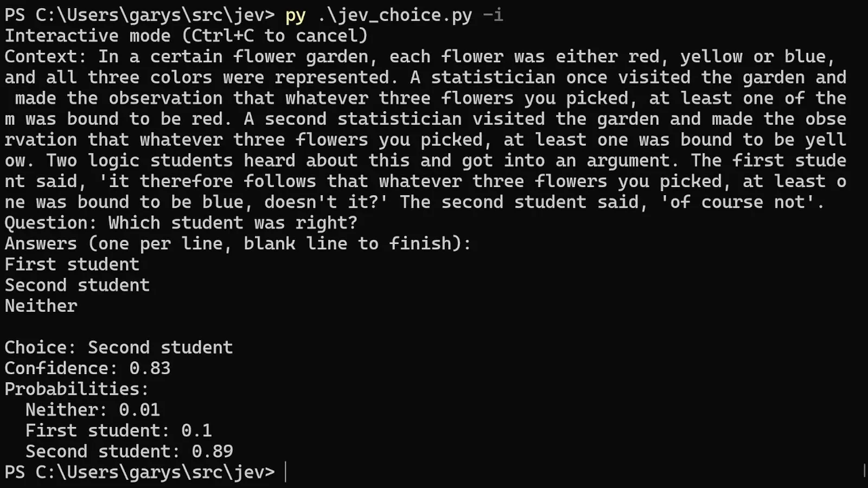This screenshot has height=488, width=868.
Task: Click the '-i' flag argument
Action: coord(493,15)
